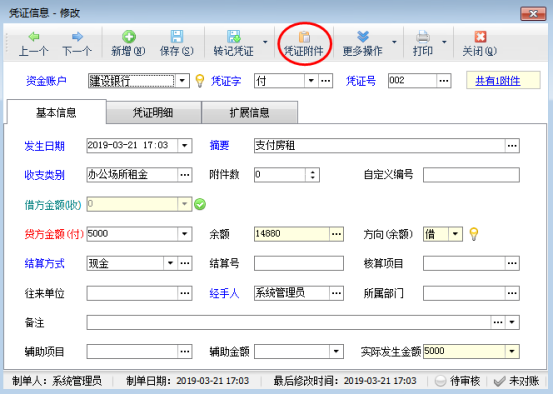Increase the 附件数 spinner value
This screenshot has width=554, height=394.
coord(312,171)
